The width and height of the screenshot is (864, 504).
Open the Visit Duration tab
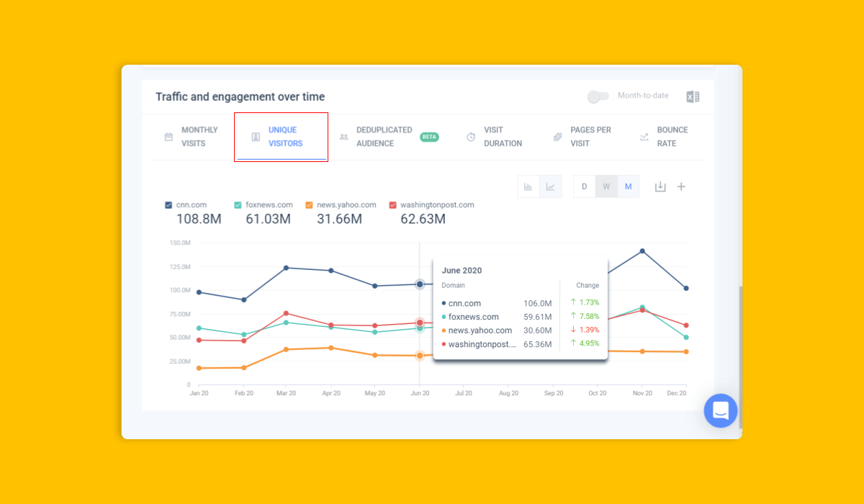pos(495,137)
